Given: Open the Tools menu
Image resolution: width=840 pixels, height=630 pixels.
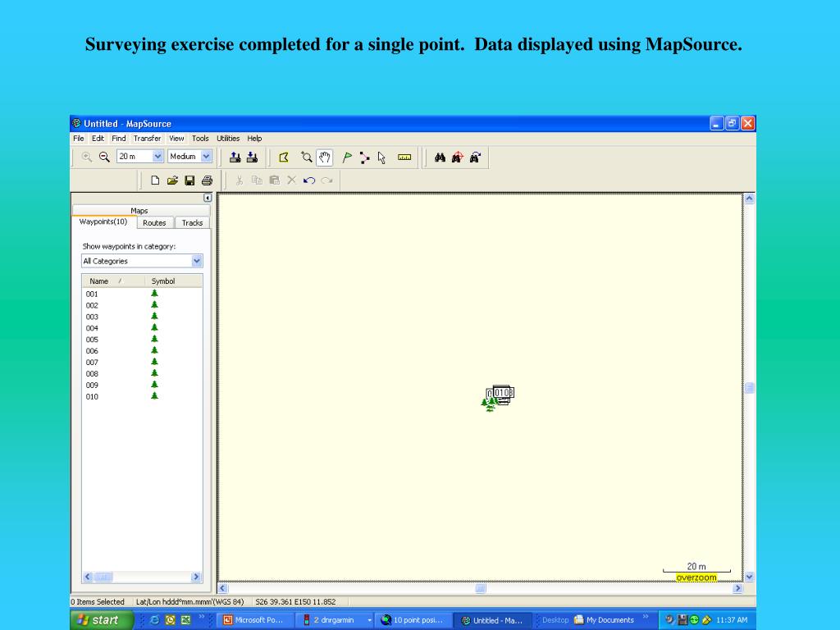Looking at the screenshot, I should [200, 138].
